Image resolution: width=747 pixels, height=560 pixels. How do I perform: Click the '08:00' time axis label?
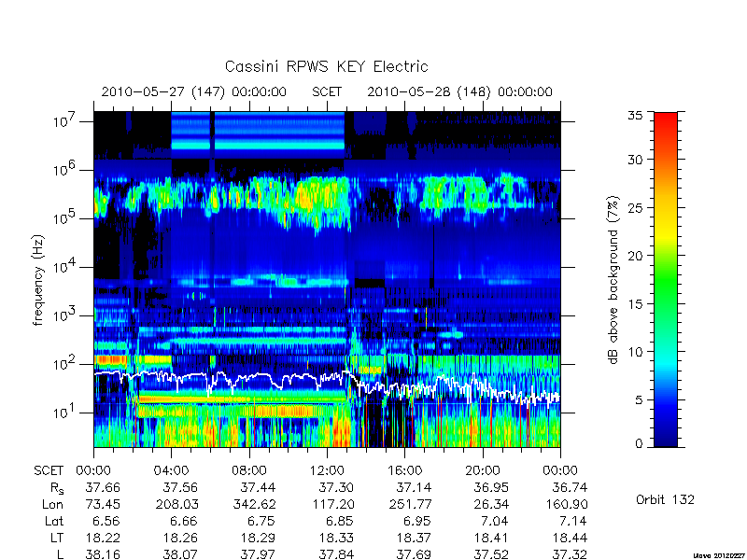pyautogui.click(x=249, y=470)
